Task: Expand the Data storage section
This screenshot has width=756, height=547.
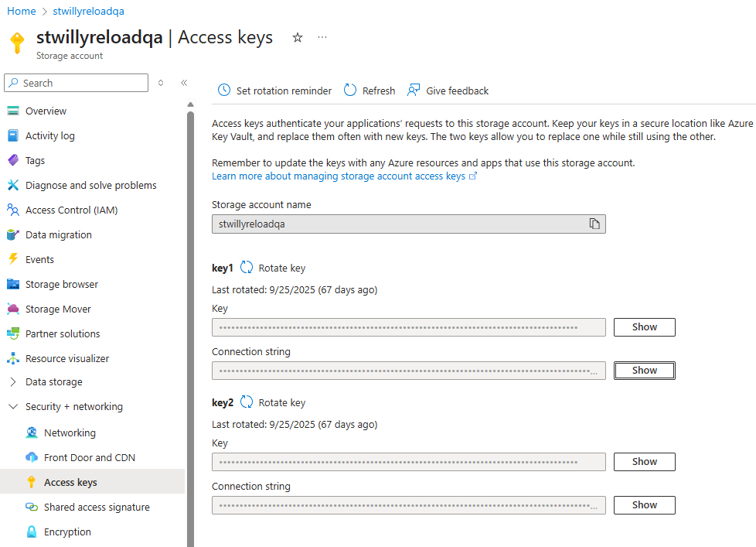Action: point(13,382)
